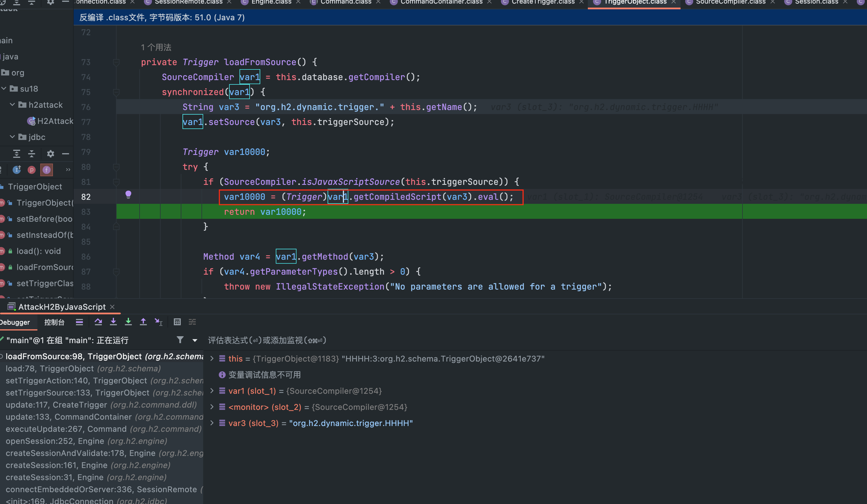Select setTriggerAction:140 stack frame
Image resolution: width=867 pixels, height=504 pixels.
(102, 380)
